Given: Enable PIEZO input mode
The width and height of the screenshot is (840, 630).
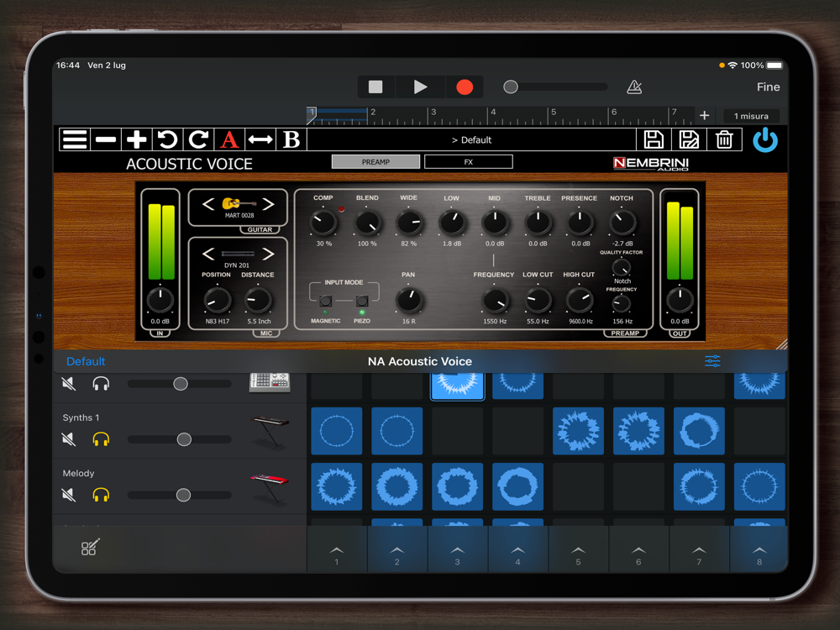Looking at the screenshot, I should [x=362, y=301].
